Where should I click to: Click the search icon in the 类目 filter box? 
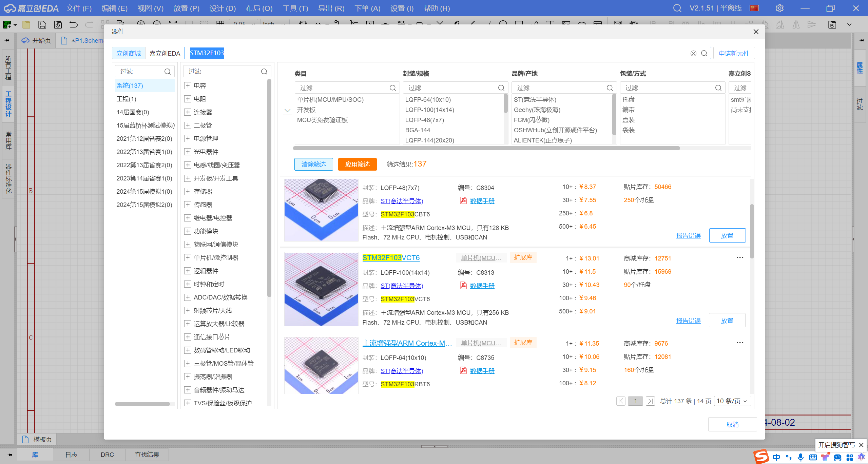click(392, 88)
